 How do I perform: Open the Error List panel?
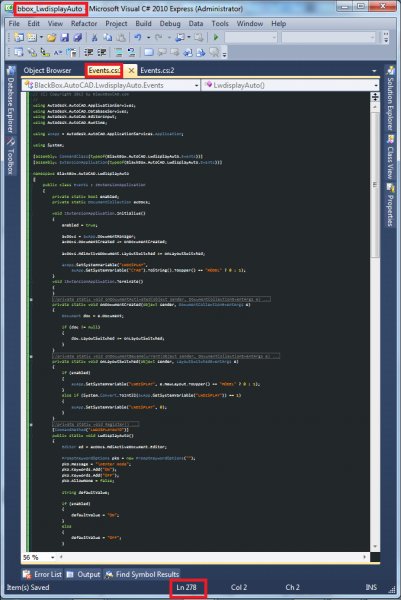coord(42,574)
